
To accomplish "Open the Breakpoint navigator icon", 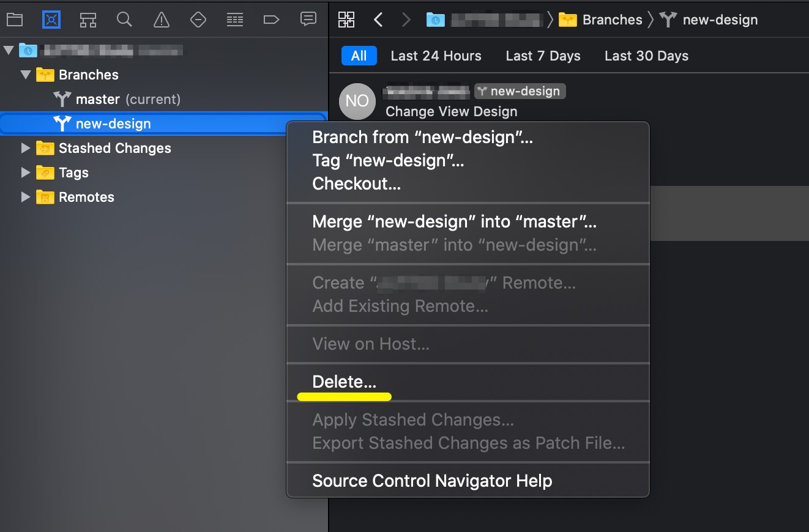I will pyautogui.click(x=271, y=20).
